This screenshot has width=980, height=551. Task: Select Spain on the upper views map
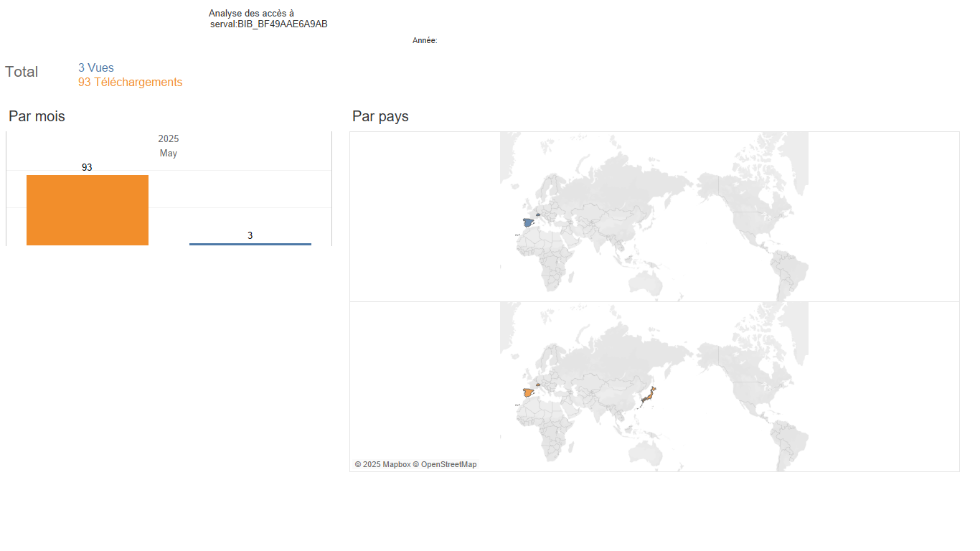(x=527, y=222)
